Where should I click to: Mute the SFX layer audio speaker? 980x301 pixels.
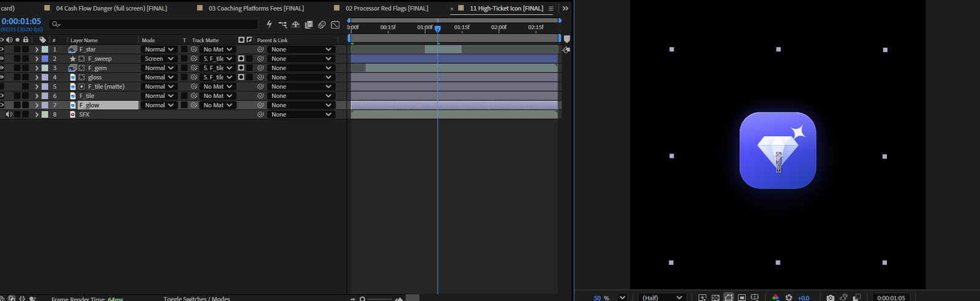tap(9, 114)
